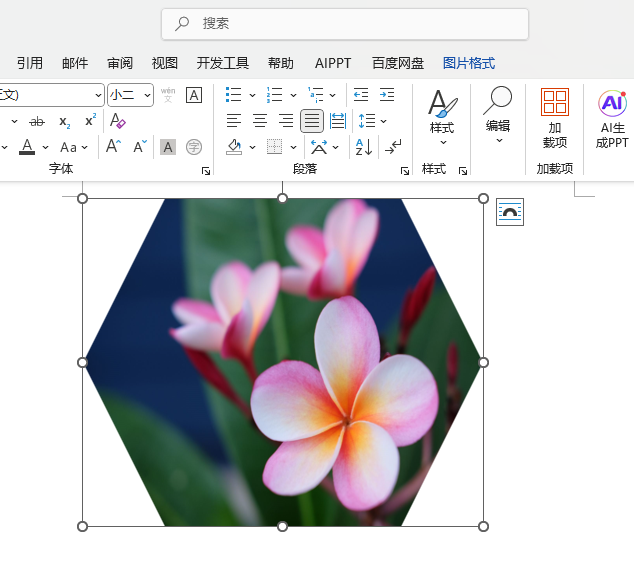Click the search box at top

pos(344,24)
